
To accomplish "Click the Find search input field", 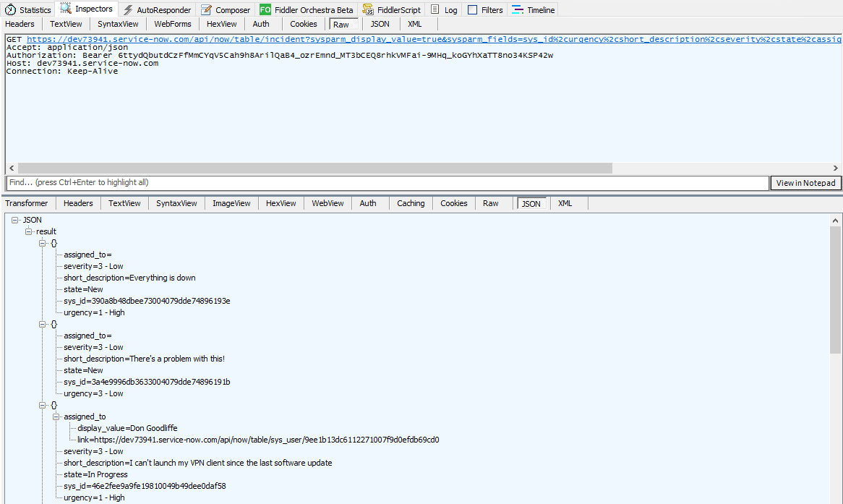I will click(x=387, y=183).
